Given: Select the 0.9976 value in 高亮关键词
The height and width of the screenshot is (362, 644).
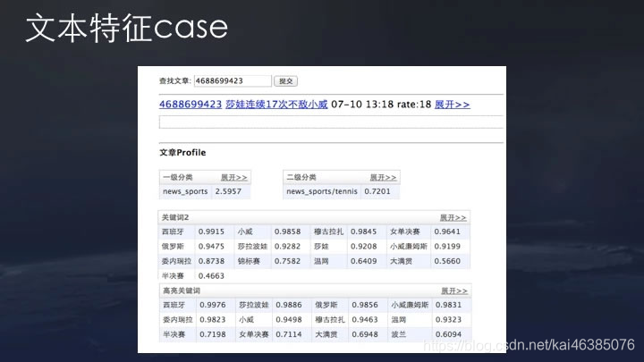Looking at the screenshot, I should tap(213, 305).
